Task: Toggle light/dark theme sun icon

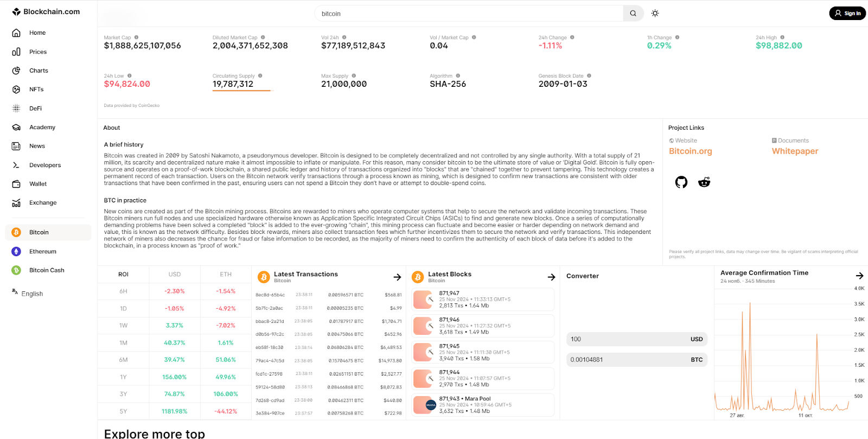Action: point(655,14)
